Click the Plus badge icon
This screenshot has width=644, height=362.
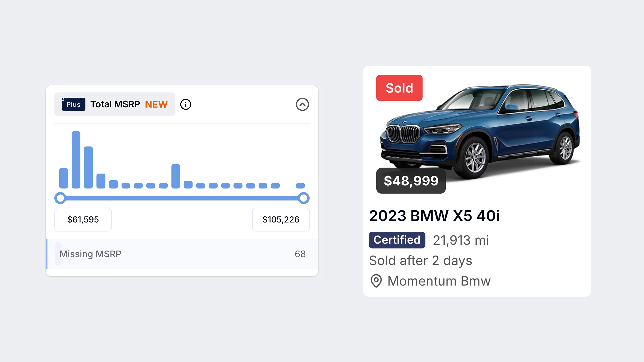(x=74, y=104)
